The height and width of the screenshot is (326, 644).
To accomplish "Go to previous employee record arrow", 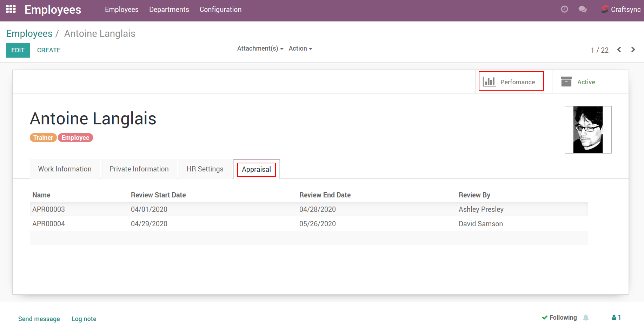I will pos(619,50).
